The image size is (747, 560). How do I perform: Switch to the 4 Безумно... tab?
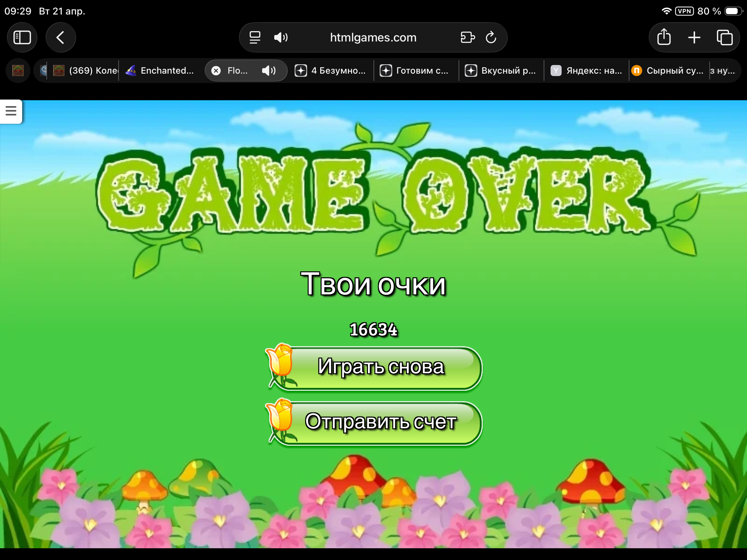click(331, 71)
